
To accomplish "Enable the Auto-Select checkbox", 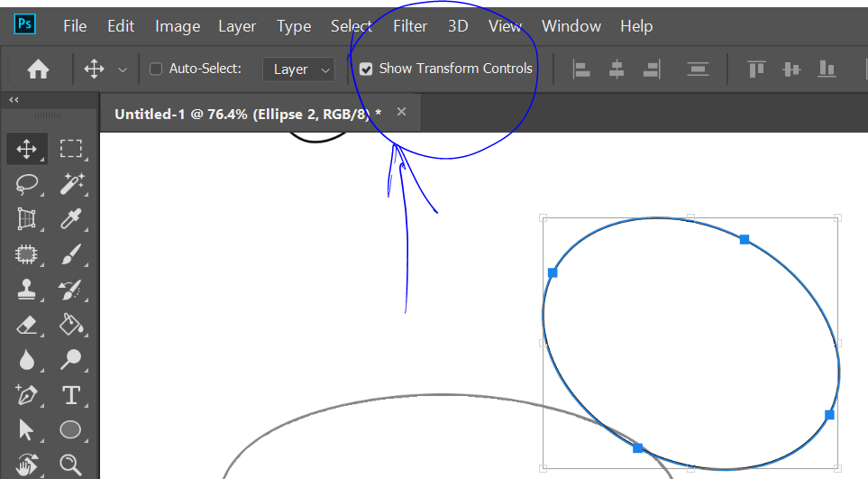I will click(156, 69).
